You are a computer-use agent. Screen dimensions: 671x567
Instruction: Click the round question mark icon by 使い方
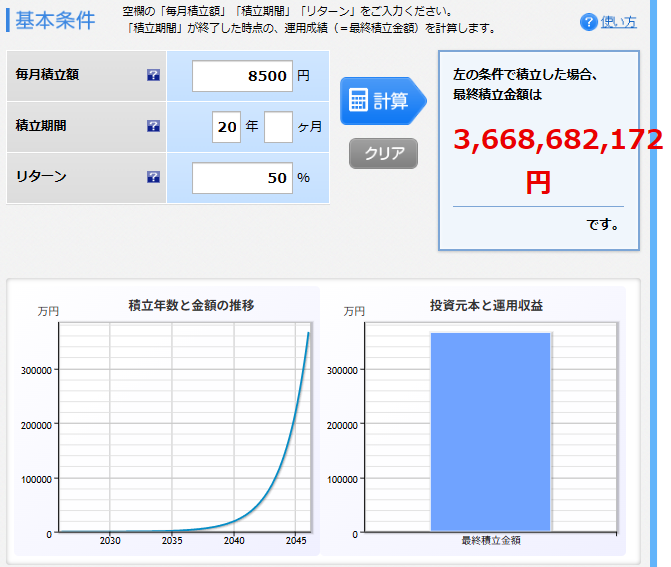[589, 22]
